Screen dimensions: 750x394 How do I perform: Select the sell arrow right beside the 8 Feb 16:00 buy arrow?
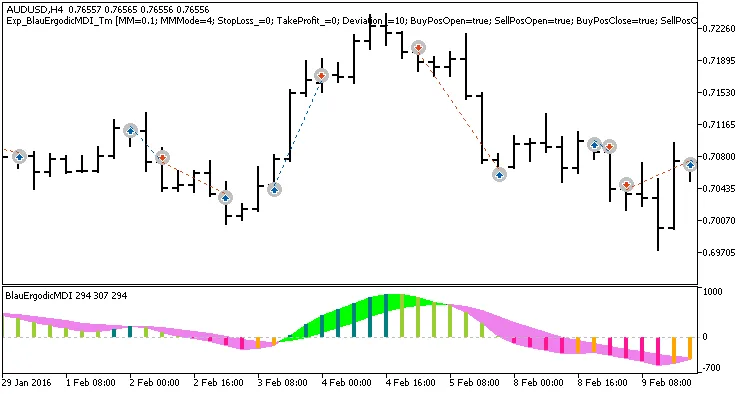(x=609, y=146)
